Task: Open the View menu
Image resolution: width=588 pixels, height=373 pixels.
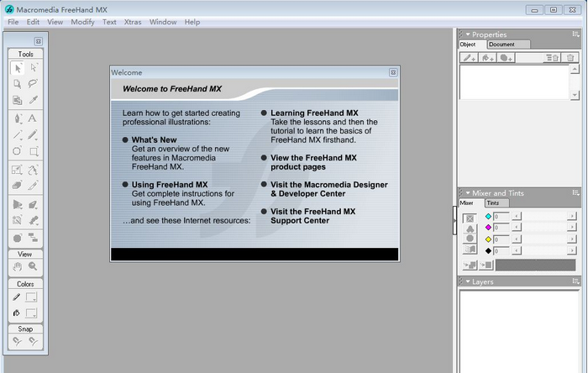Action: (55, 22)
